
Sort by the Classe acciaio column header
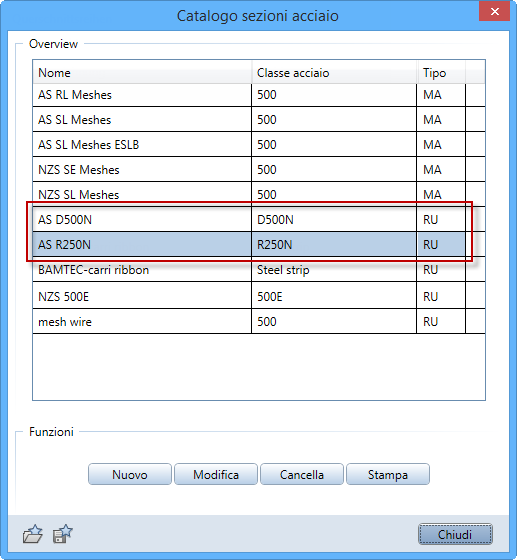pos(334,72)
